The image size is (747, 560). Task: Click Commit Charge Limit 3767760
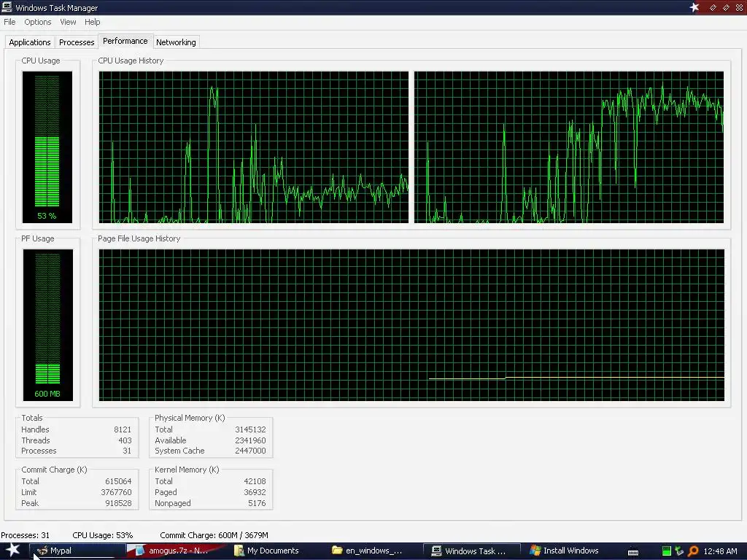click(x=116, y=492)
